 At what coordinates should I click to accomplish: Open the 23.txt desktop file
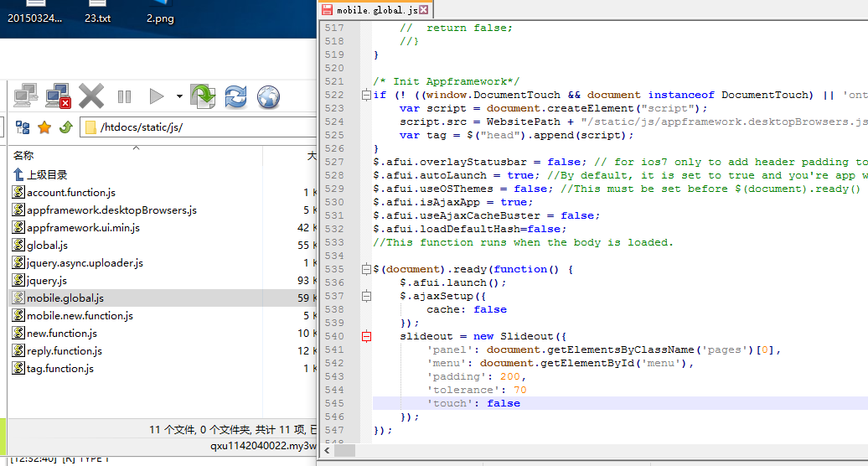tap(97, 13)
